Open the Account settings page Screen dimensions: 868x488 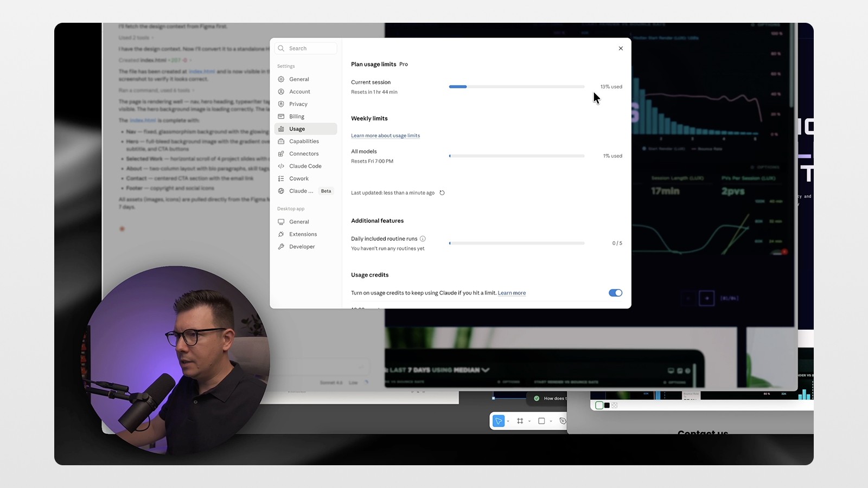click(305, 92)
